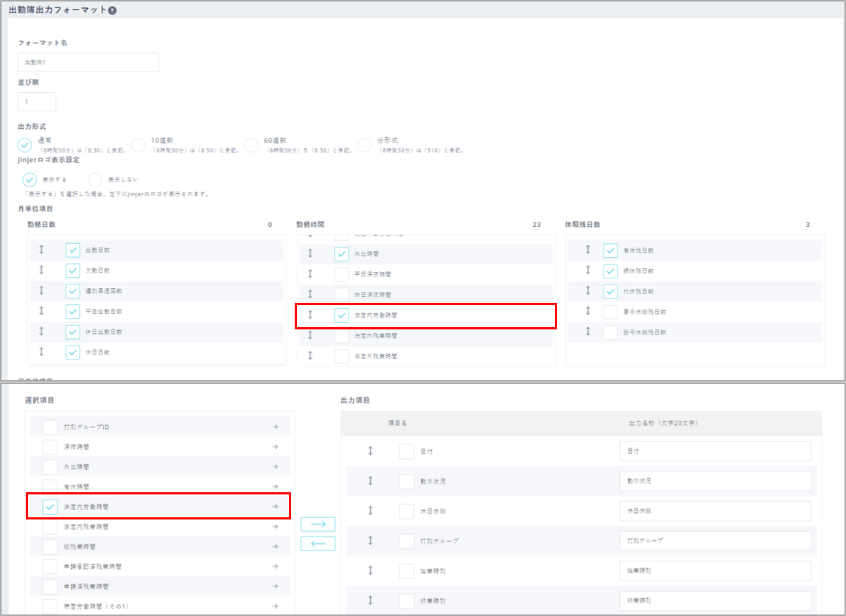846x616 pixels.
Task: Click the right-arrow move button between lists
Action: (x=318, y=525)
